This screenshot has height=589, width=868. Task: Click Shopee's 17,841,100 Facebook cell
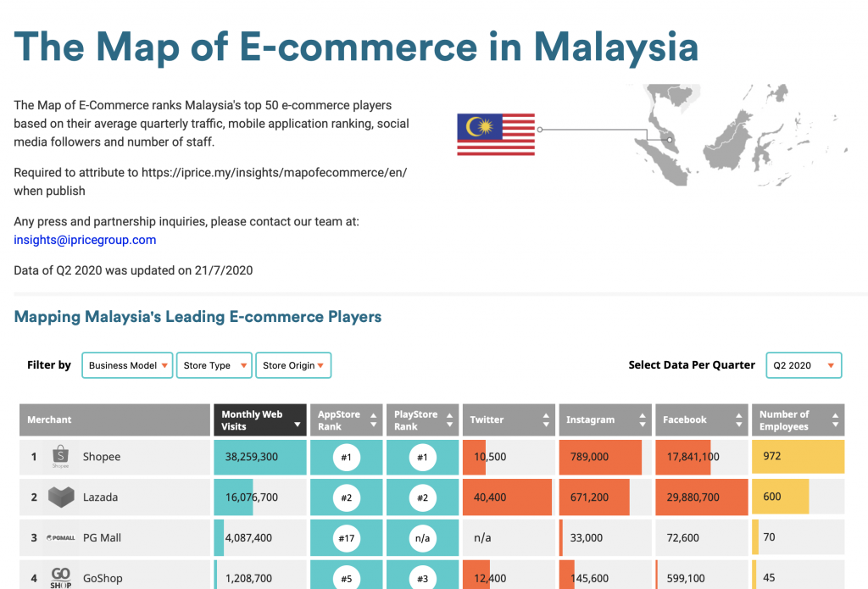(702, 457)
